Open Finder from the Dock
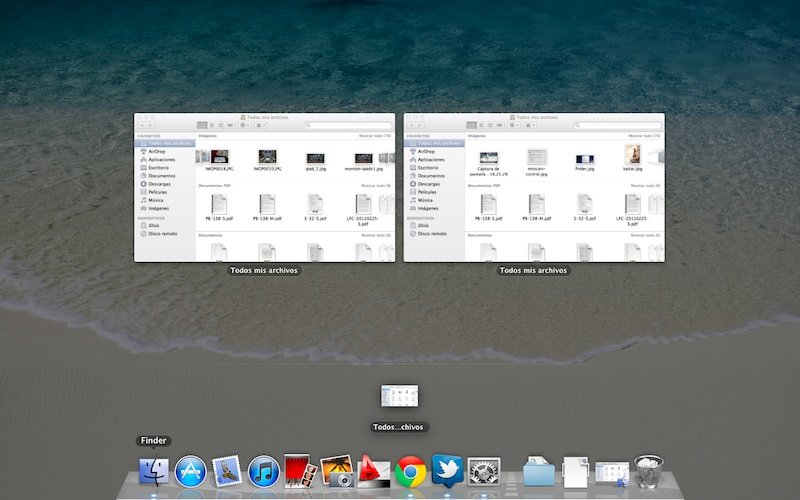This screenshot has height=500, width=800. (x=154, y=469)
